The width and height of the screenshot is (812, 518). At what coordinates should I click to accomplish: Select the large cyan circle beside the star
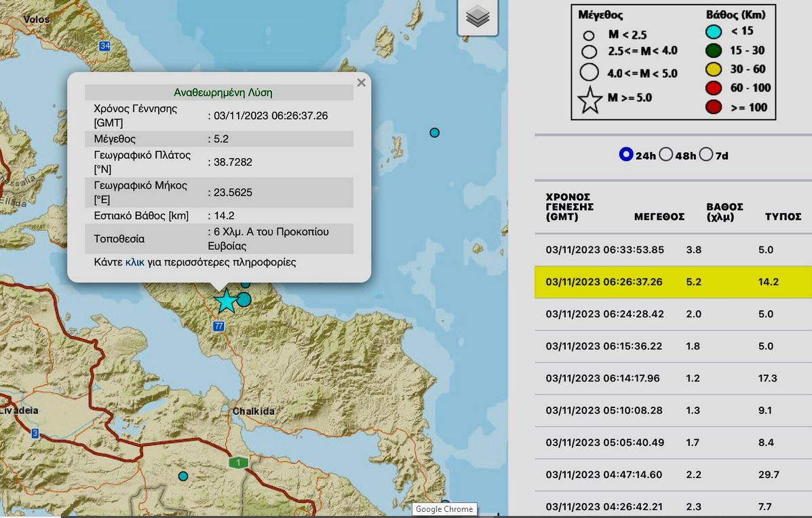point(244,299)
